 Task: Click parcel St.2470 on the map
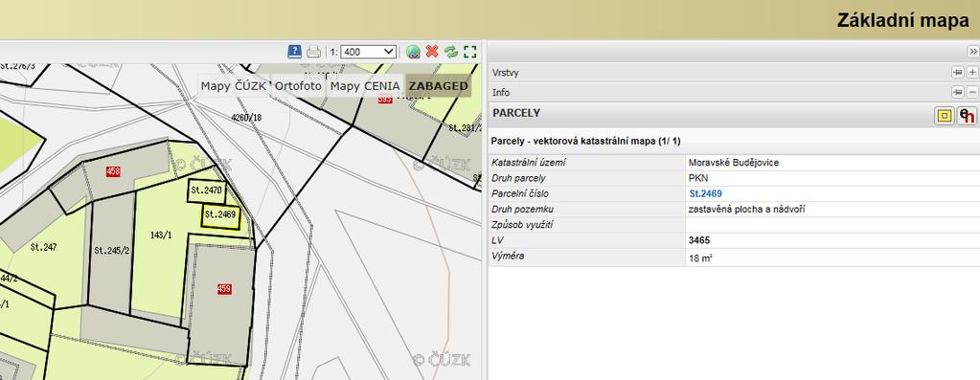207,190
